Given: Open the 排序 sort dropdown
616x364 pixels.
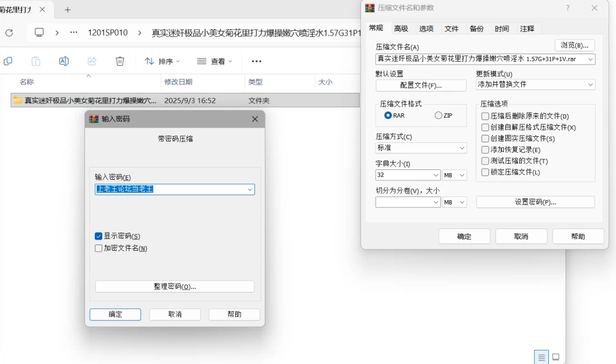Looking at the screenshot, I should tap(162, 61).
